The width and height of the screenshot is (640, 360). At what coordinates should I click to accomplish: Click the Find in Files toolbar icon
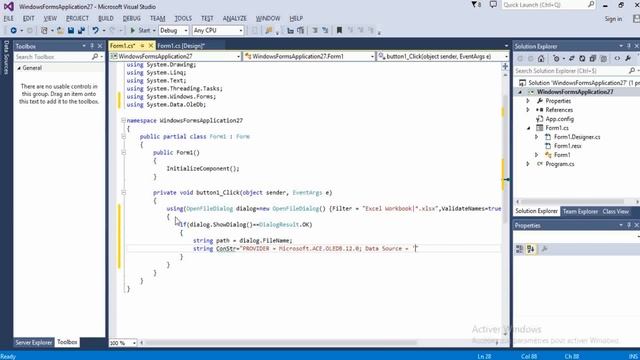269,31
